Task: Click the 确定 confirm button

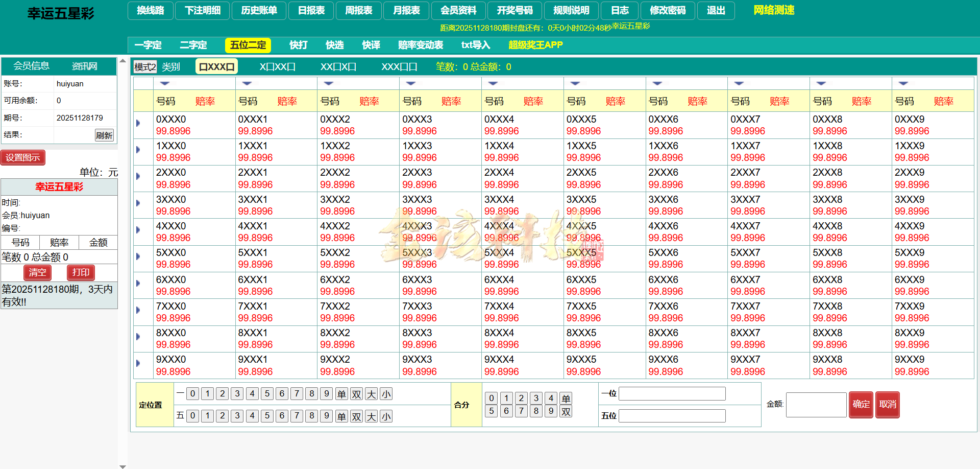Action: click(861, 405)
